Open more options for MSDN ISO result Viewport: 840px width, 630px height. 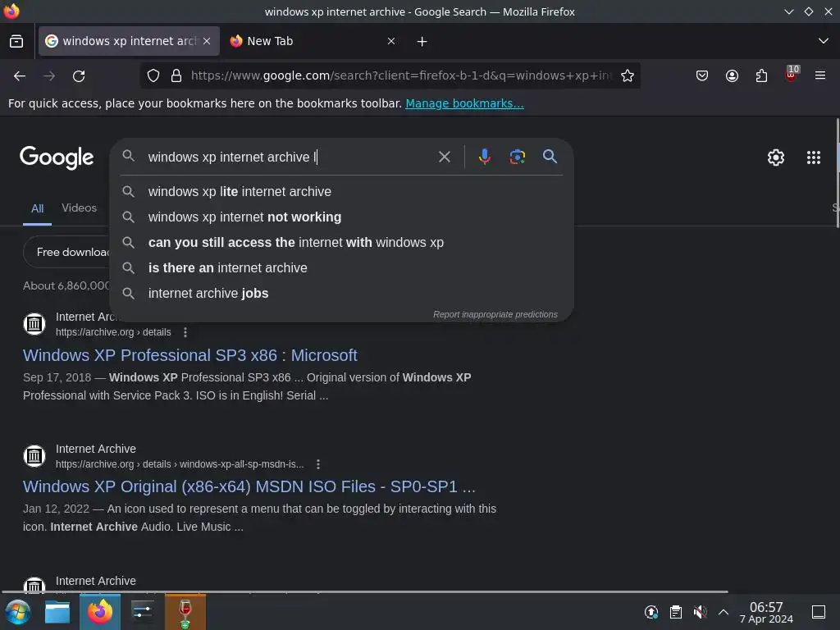coord(318,464)
